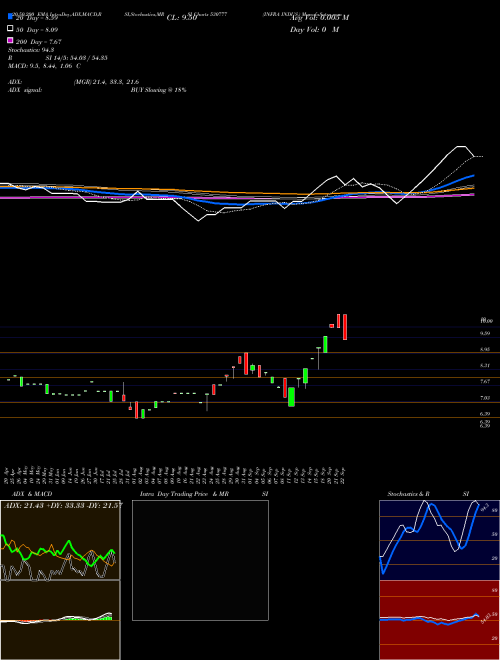Click the red RSI chart panel
Image resolution: width=500 pixels, height=660 pixels.
coord(439,620)
